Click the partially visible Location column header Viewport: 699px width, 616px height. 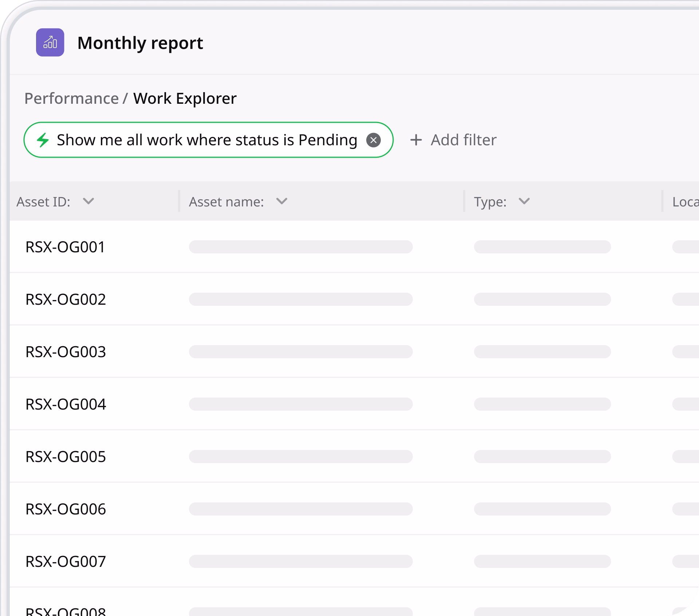685,202
